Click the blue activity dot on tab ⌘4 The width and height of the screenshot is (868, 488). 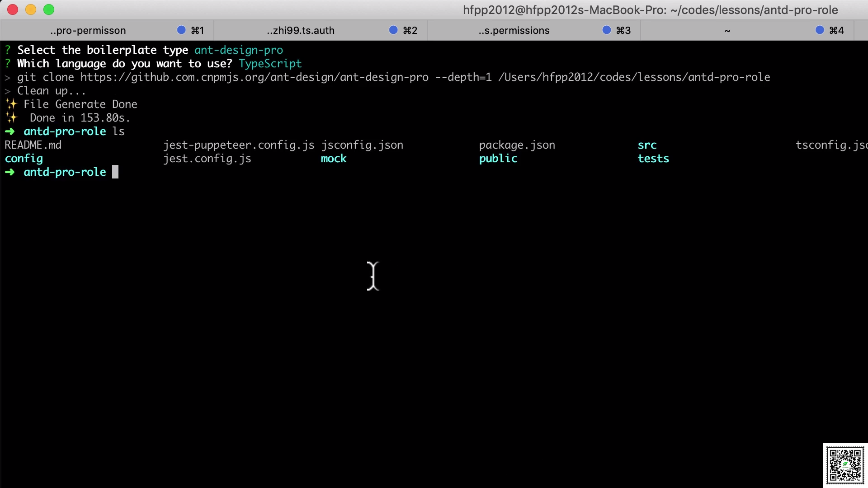tap(820, 30)
